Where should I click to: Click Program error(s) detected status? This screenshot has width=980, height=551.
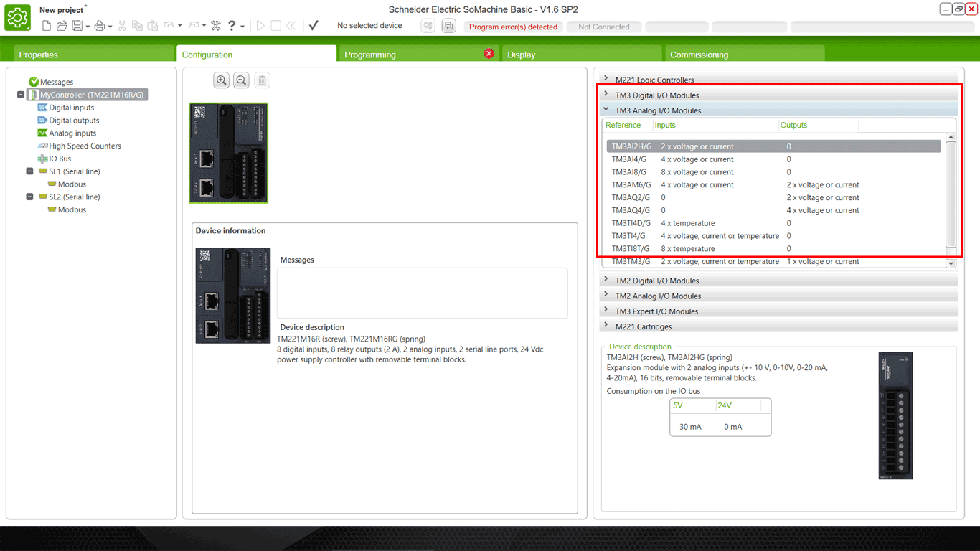[513, 27]
